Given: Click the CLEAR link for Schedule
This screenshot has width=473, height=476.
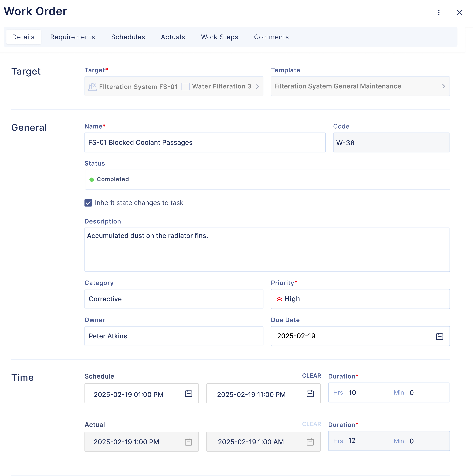Looking at the screenshot, I should click(x=311, y=376).
